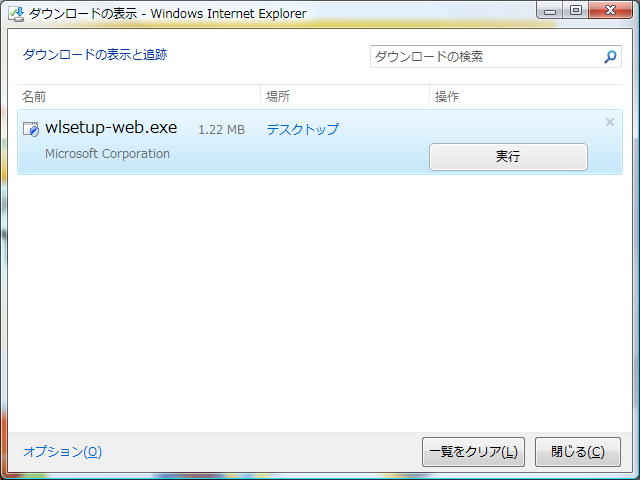Viewport: 640px width, 480px height.
Task: Click 閉じる(C) button
Action: (x=578, y=452)
